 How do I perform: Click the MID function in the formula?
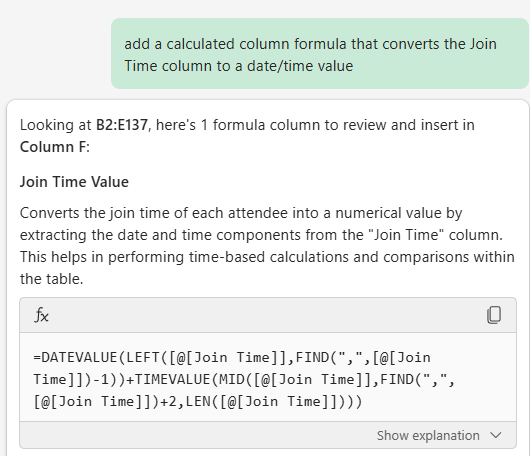232,379
